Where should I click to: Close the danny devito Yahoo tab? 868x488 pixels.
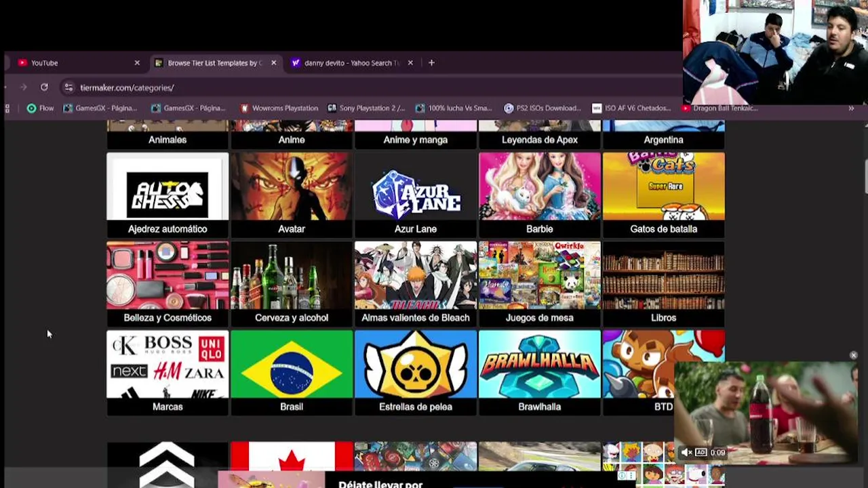410,63
